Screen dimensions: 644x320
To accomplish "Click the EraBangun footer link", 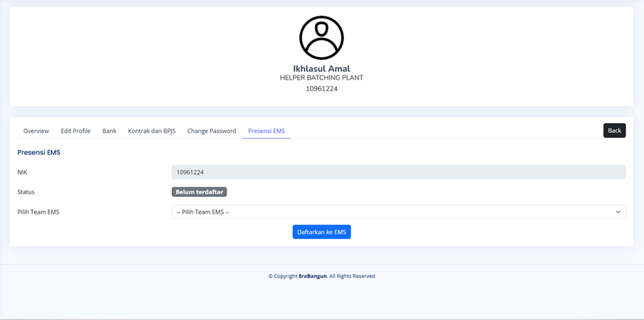I will click(x=313, y=276).
